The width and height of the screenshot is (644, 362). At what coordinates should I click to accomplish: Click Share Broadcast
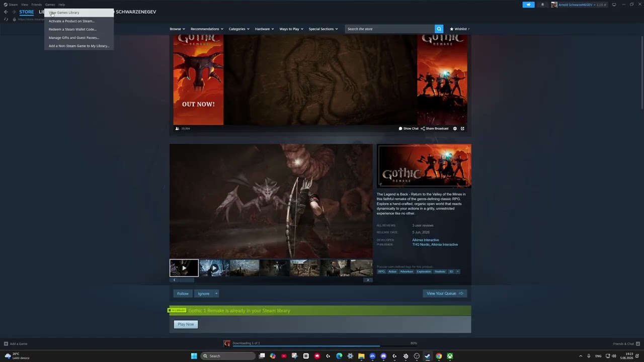click(x=435, y=128)
